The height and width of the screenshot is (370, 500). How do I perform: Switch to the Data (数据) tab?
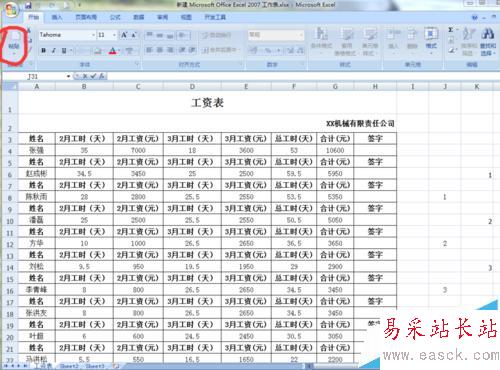pyautogui.click(x=139, y=17)
